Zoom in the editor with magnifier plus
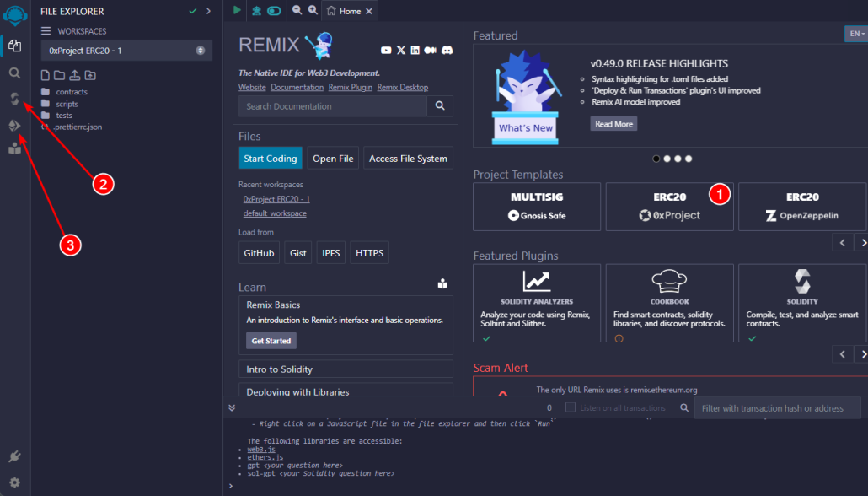The width and height of the screenshot is (868, 496). tap(313, 10)
